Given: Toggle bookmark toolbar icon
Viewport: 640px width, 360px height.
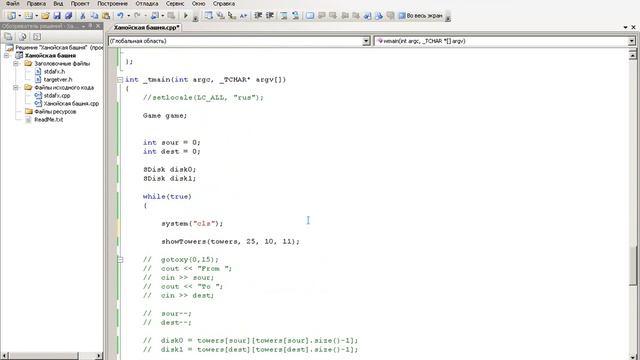Looking at the screenshot, I should point(310,16).
